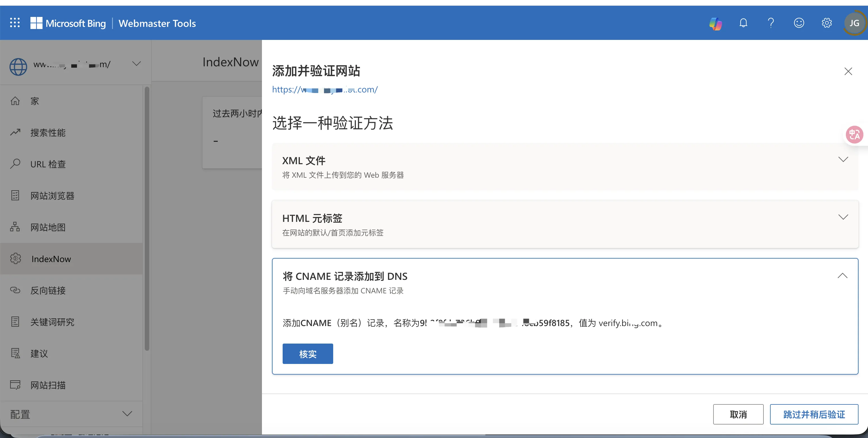Open the https site link in dialog
The image size is (868, 438).
coord(325,89)
